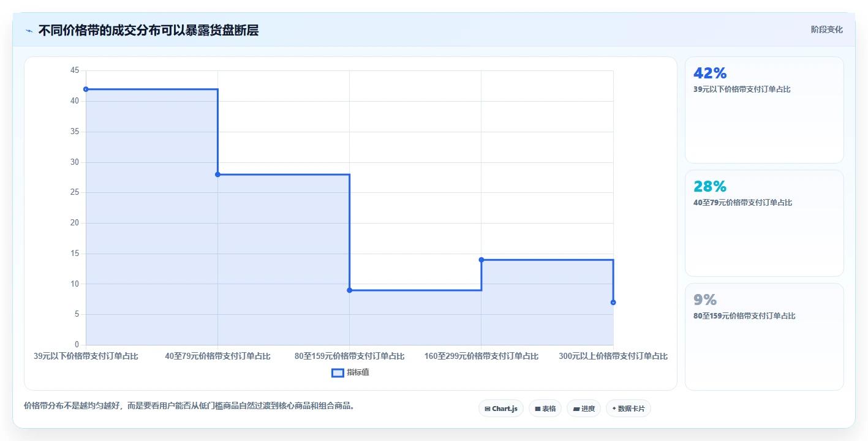
Task: Click the lightning icon beside the chart title
Action: pyautogui.click(x=29, y=31)
